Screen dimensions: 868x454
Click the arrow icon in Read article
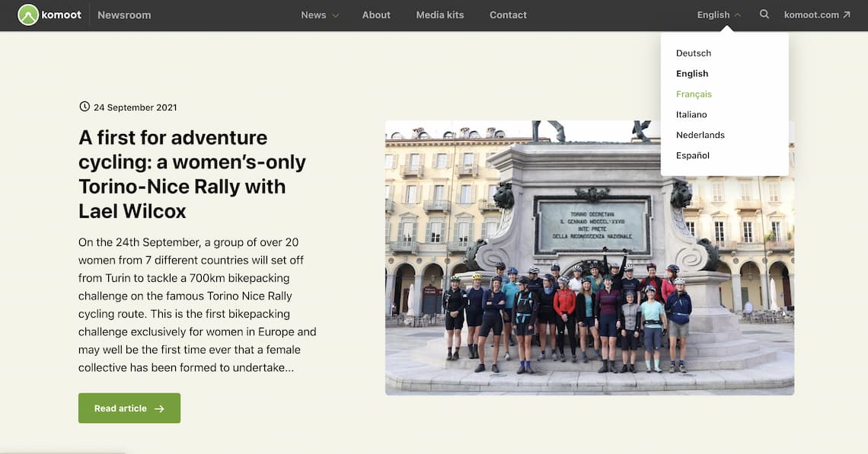coord(159,408)
